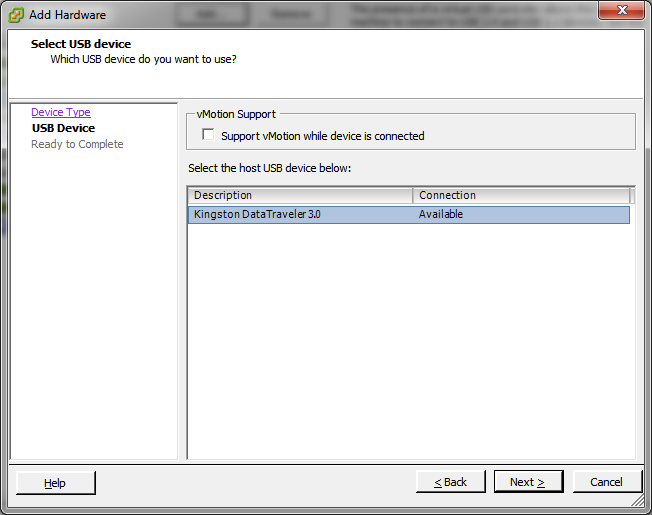The height and width of the screenshot is (515, 652).
Task: Select the Kingston DataTraveler 3.0 device
Action: (257, 214)
